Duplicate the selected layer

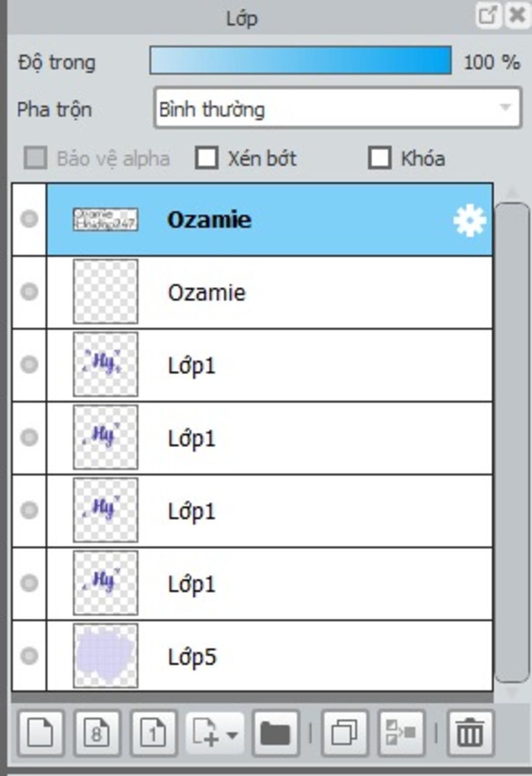point(345,733)
